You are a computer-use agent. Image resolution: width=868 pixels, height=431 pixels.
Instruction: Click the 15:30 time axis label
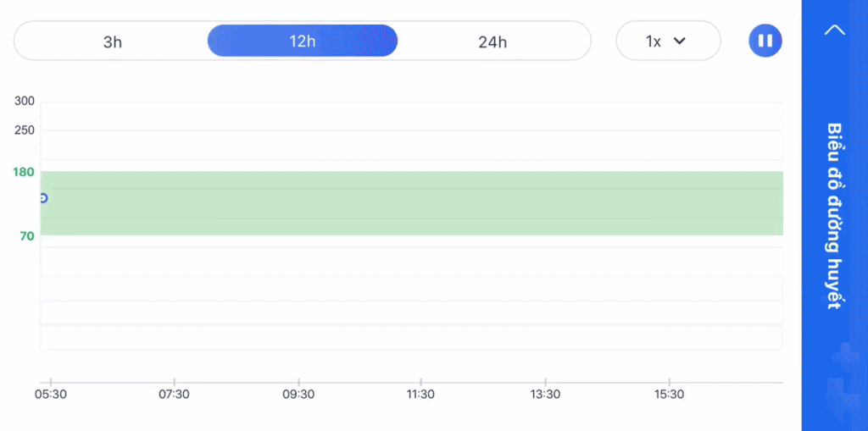[x=670, y=395]
